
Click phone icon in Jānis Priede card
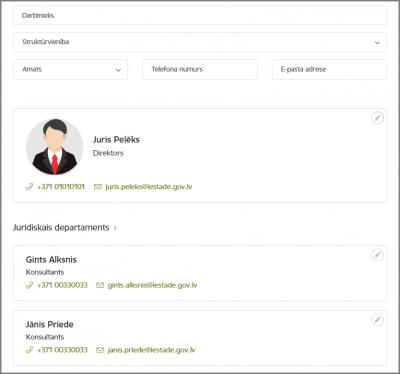[29, 350]
